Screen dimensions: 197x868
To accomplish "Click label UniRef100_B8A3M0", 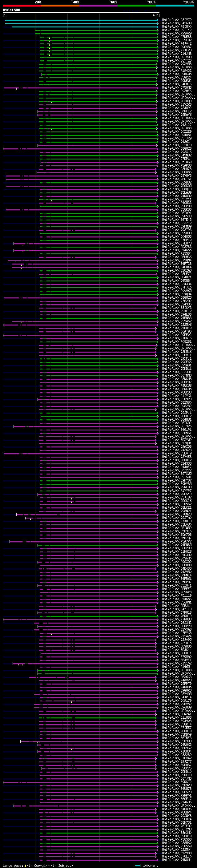I will point(177,833).
